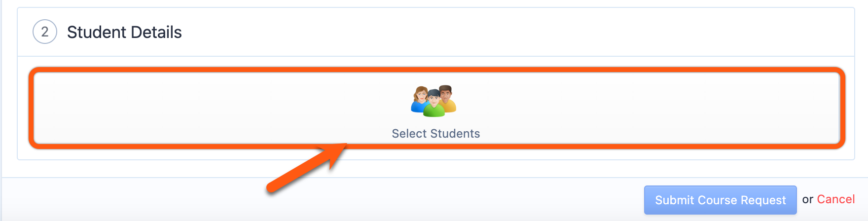Click the step 2 circle badge

pos(45,32)
